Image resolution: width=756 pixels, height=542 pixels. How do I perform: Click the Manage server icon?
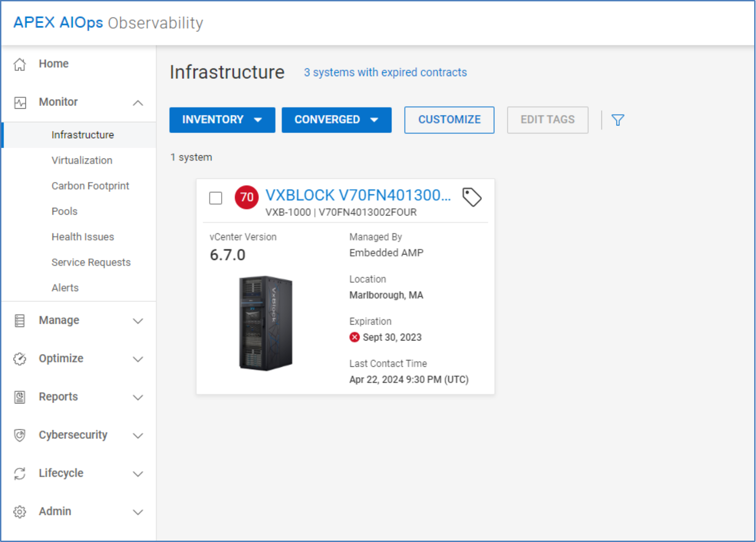pyautogui.click(x=19, y=321)
